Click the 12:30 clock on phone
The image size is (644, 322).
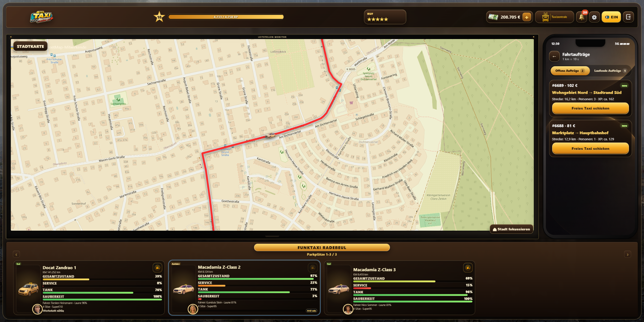[555, 44]
